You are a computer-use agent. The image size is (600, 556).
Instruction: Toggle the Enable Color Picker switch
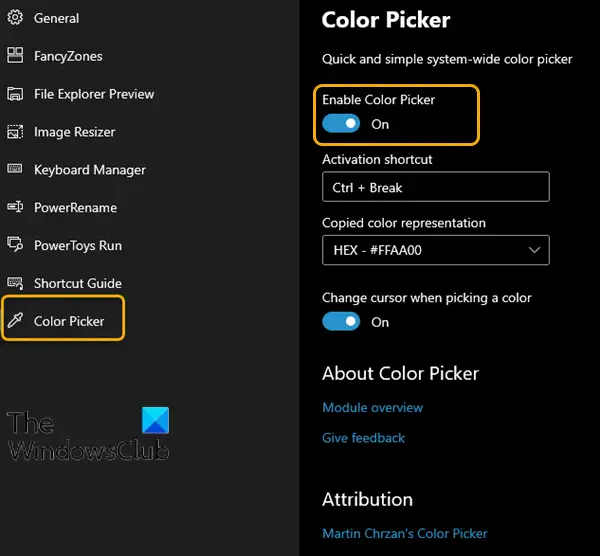pyautogui.click(x=341, y=124)
